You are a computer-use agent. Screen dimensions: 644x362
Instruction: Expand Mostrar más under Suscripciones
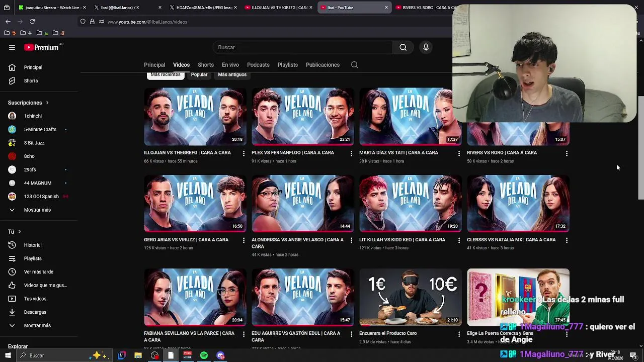tap(37, 210)
